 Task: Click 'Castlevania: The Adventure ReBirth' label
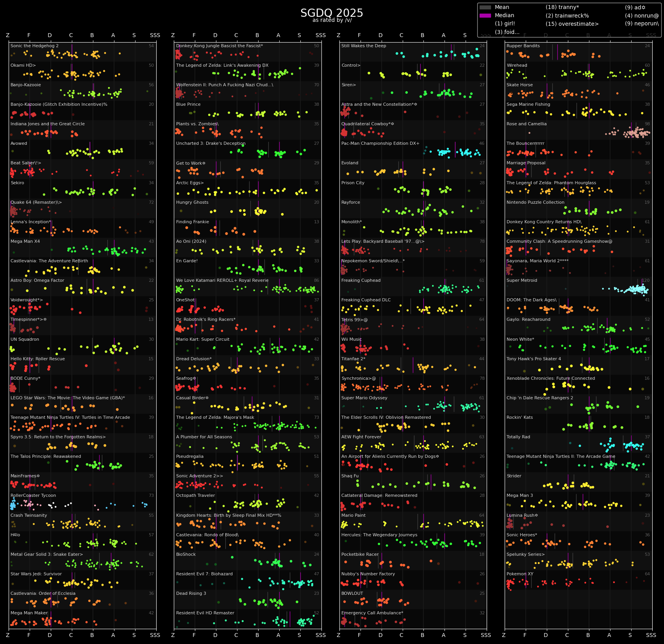(x=49, y=261)
